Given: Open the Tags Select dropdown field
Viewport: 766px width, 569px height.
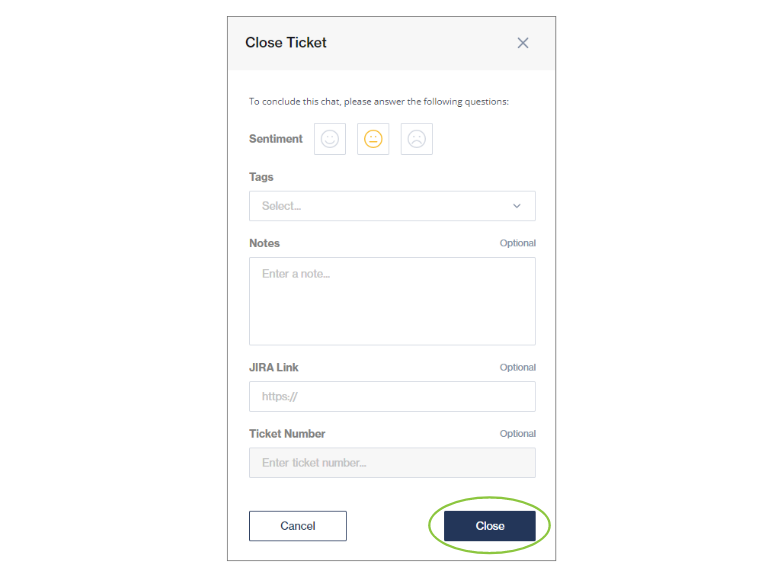Looking at the screenshot, I should coord(380,206).
